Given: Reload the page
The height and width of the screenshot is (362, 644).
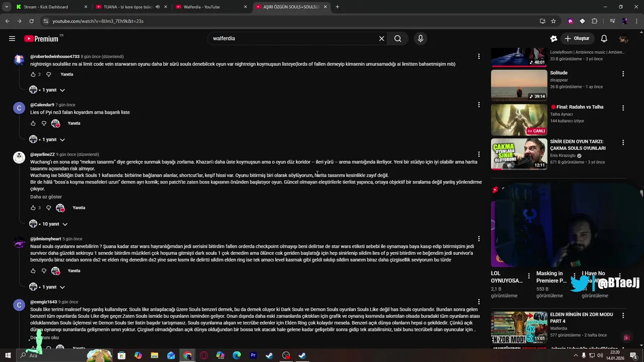Looking at the screenshot, I should point(31,21).
